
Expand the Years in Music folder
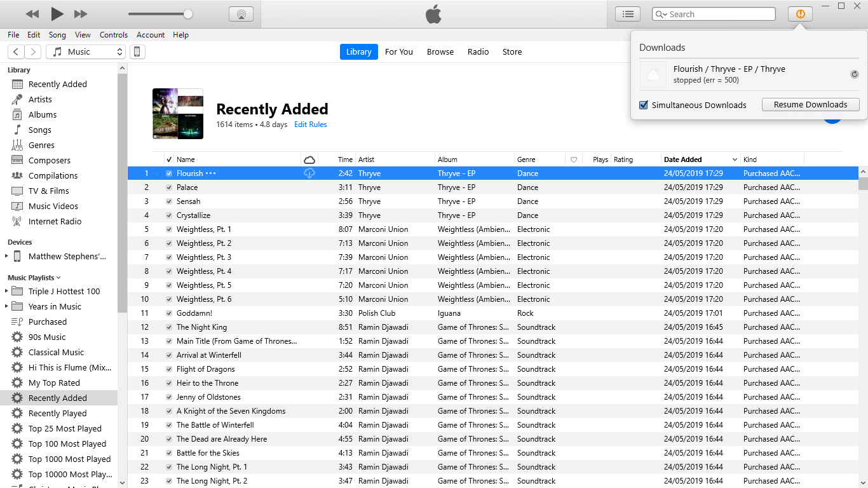pyautogui.click(x=7, y=307)
